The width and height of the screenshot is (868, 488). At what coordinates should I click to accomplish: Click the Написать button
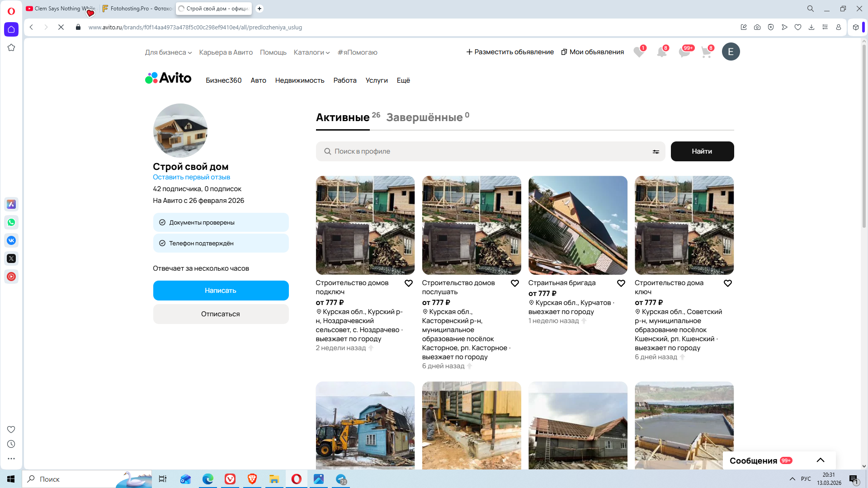221,291
